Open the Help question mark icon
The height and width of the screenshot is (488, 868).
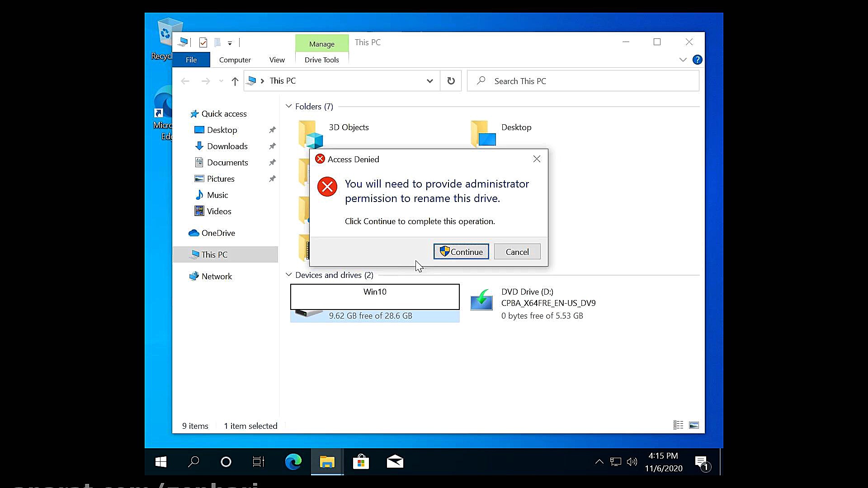click(x=697, y=60)
